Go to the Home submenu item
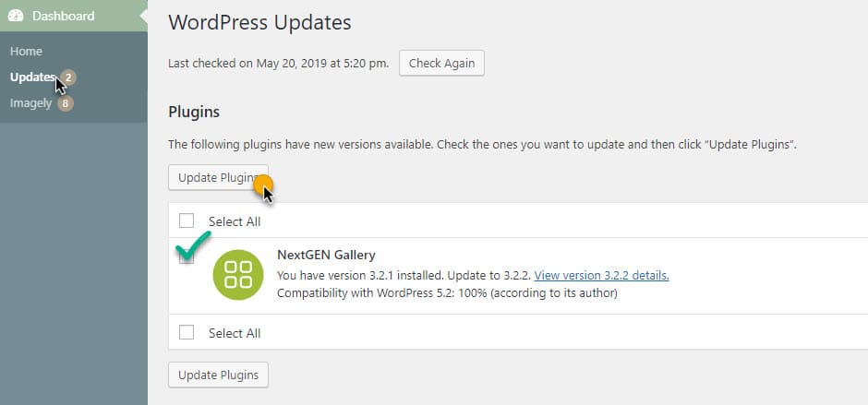 coord(26,52)
